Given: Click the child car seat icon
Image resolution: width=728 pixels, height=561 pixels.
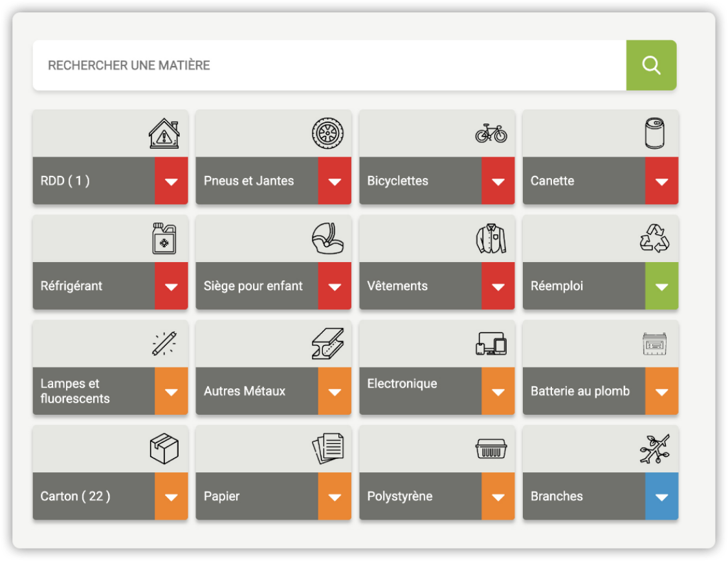Looking at the screenshot, I should click(x=327, y=239).
